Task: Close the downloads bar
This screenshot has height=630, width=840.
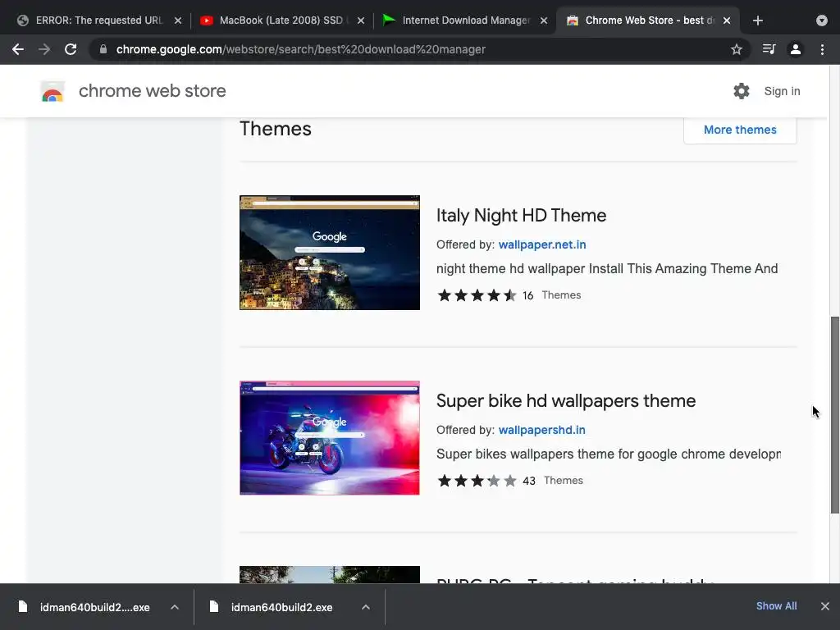Action: 825,606
